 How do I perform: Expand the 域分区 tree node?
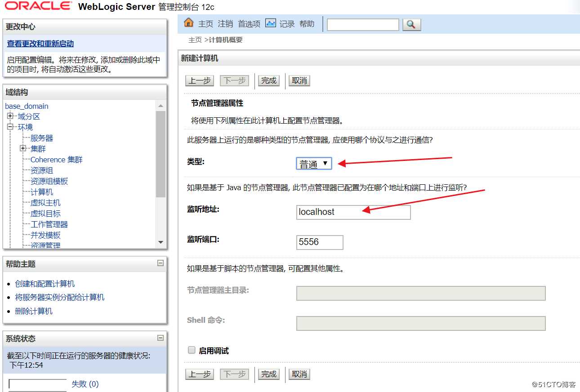tap(10, 116)
